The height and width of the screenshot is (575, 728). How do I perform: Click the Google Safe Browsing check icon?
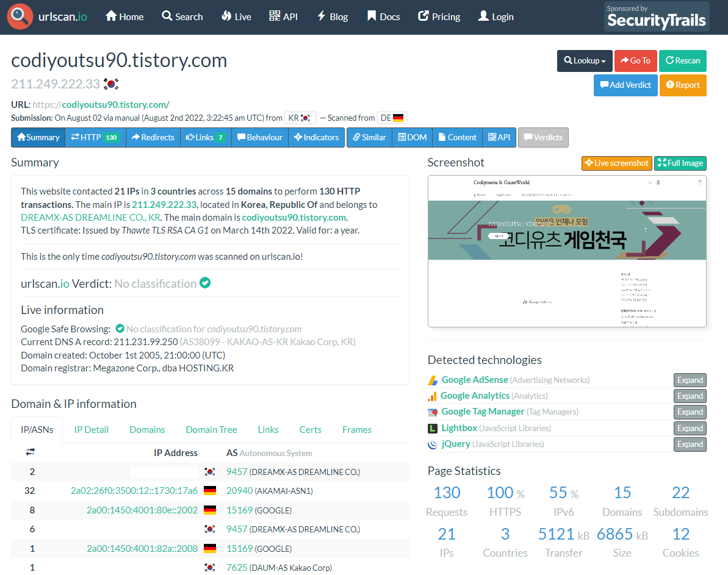(x=120, y=329)
